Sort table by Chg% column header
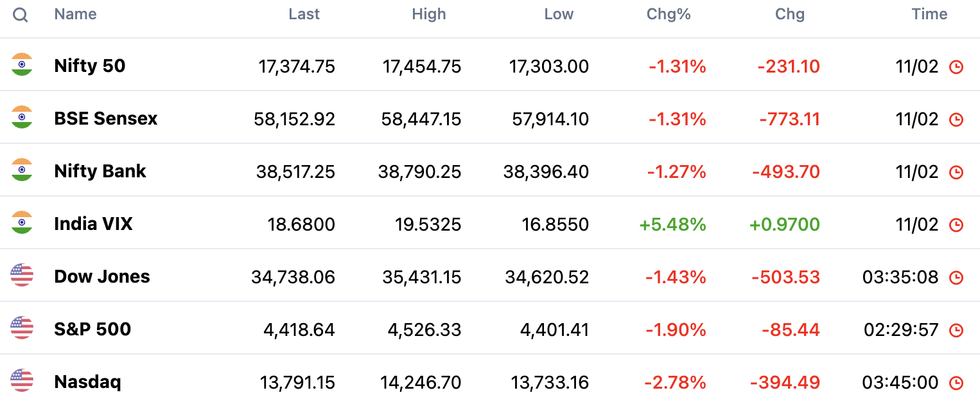 669,14
